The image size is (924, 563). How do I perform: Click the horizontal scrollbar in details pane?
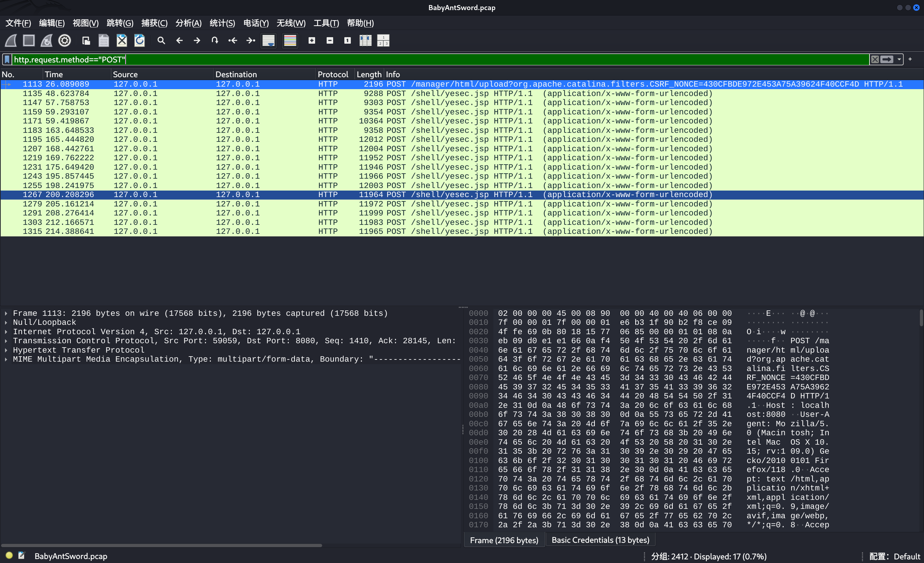(161, 545)
